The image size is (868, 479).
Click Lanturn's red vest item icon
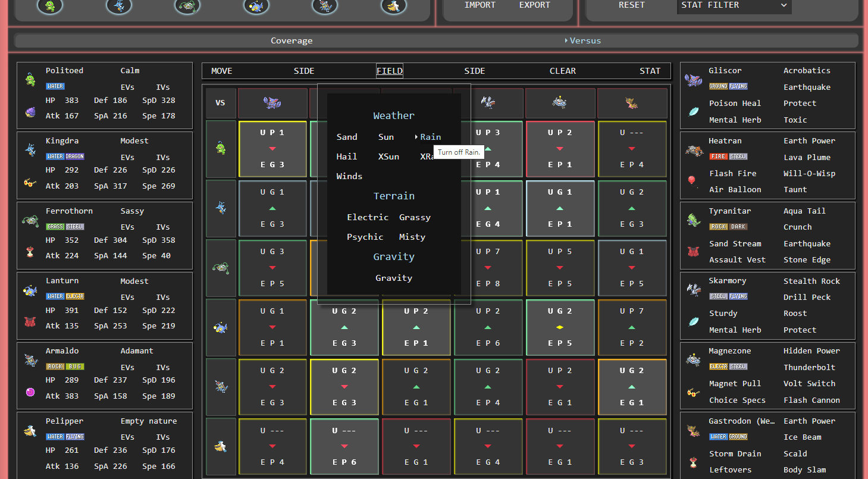tap(30, 322)
